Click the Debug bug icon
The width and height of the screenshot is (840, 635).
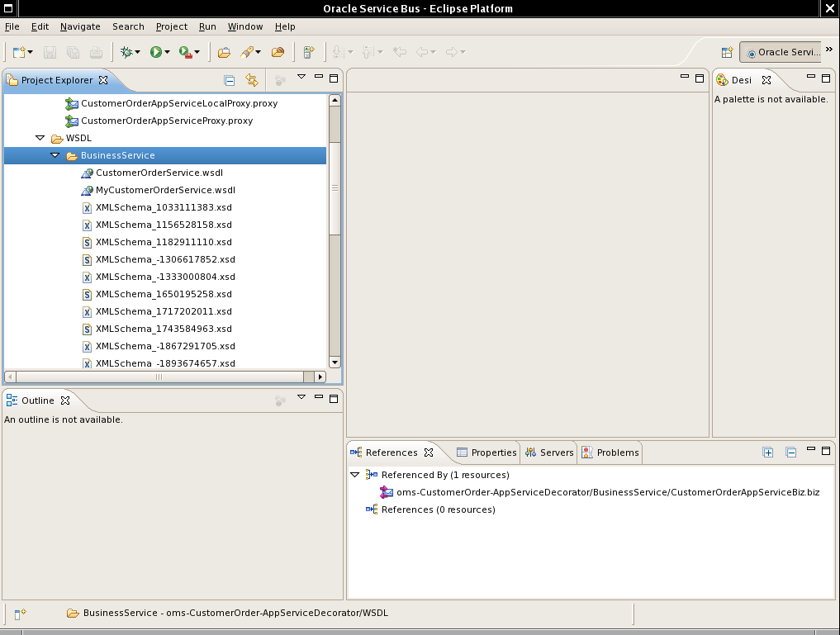(126, 52)
